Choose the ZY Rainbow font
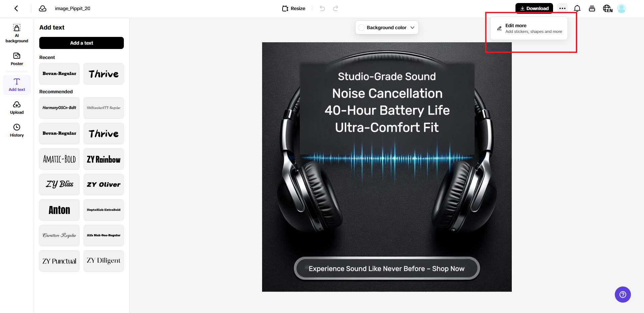The height and width of the screenshot is (313, 644). [104, 159]
